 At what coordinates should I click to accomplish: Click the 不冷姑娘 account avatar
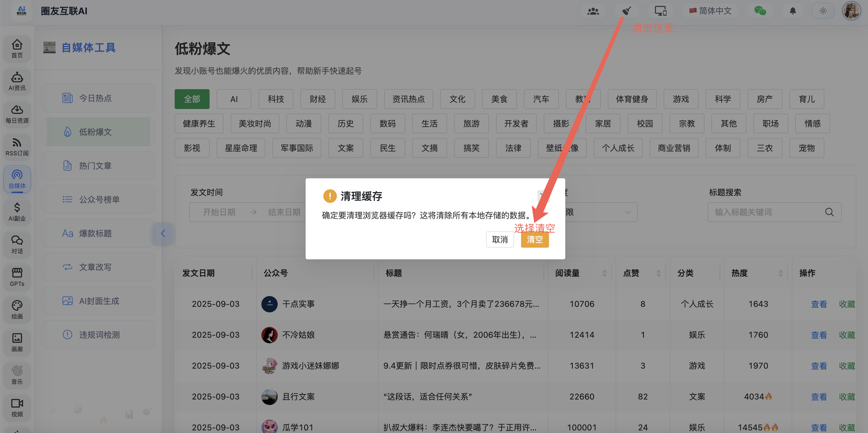(269, 335)
